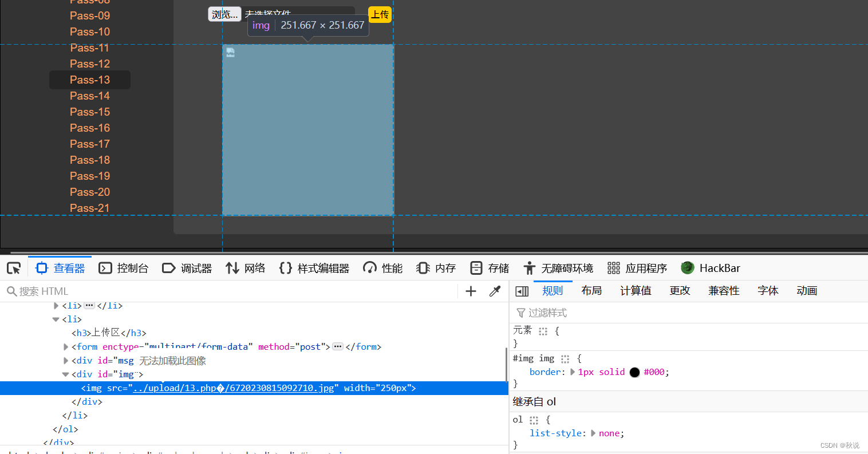Open the Memory (内存) tab
868x454 pixels.
(x=436, y=268)
